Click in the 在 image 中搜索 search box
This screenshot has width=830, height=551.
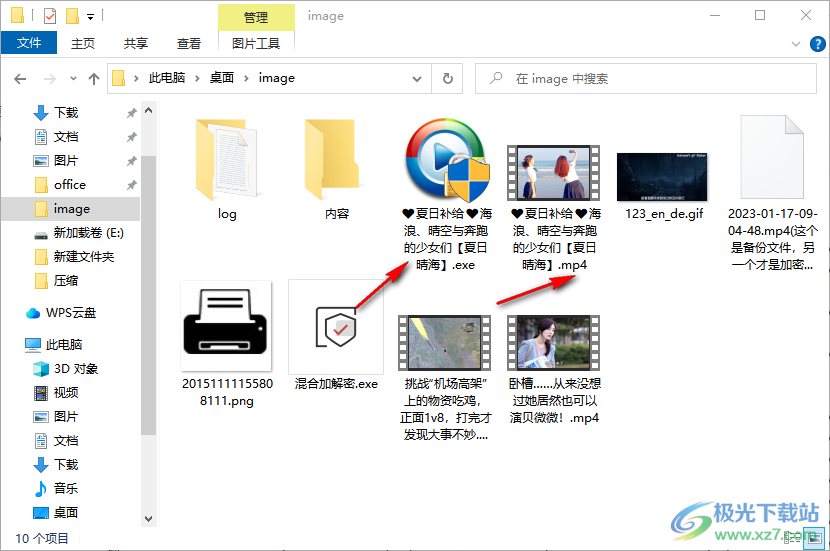coord(646,78)
